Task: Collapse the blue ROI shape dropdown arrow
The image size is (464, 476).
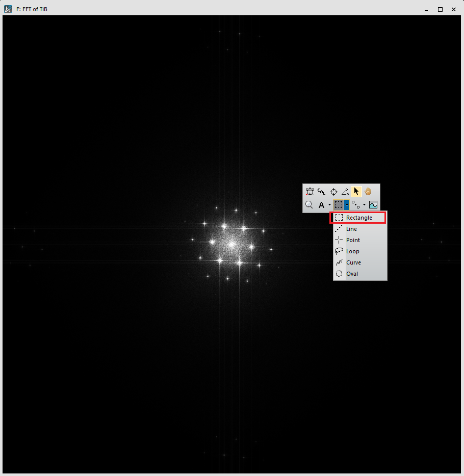Action: tap(347, 205)
